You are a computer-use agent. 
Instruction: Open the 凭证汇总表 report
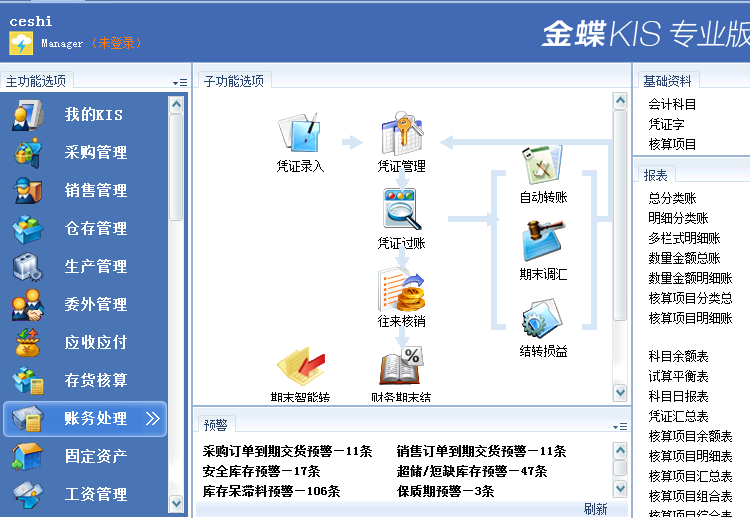[678, 417]
